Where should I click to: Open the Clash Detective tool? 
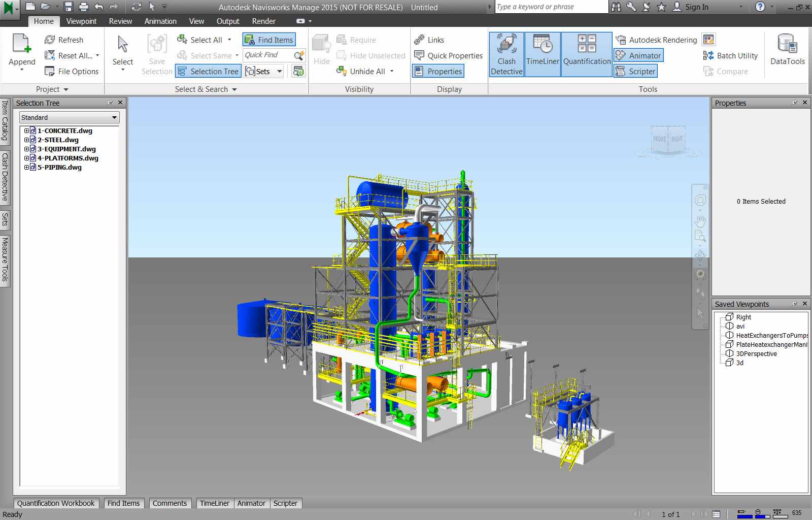(506, 55)
